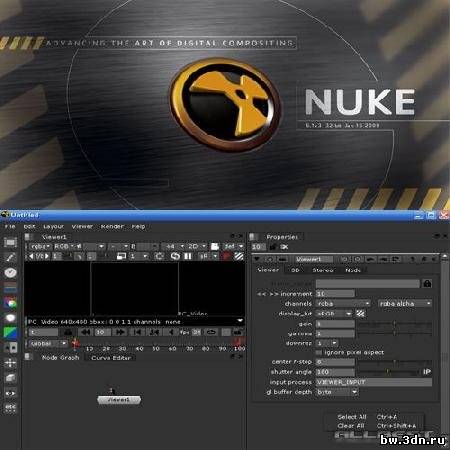Open the Viewer menu in menu bar

coord(82,227)
